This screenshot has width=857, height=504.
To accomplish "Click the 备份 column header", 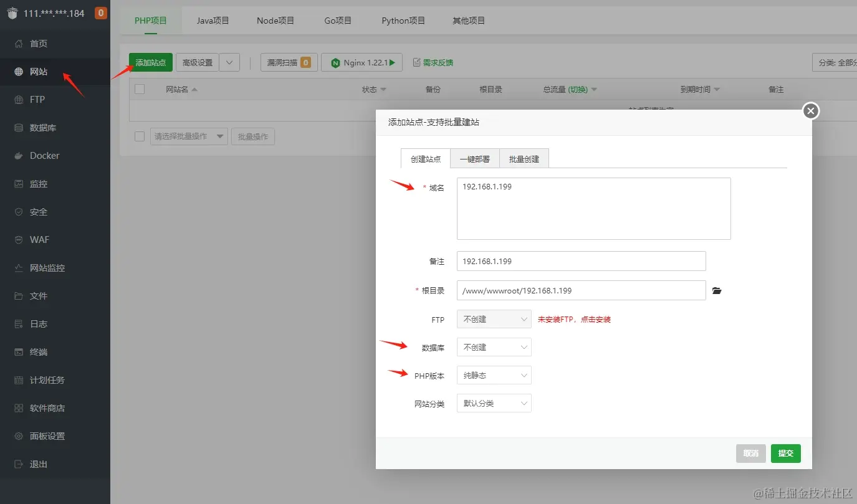I will 433,89.
